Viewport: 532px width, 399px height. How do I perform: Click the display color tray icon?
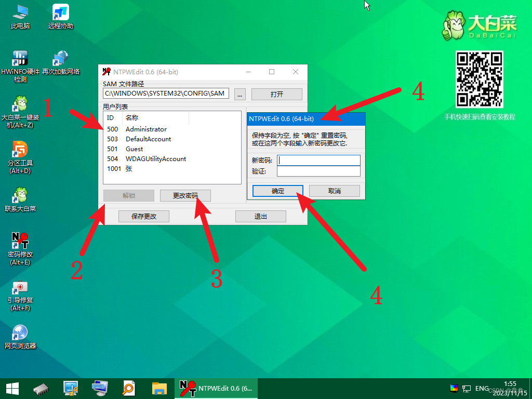tap(454, 389)
